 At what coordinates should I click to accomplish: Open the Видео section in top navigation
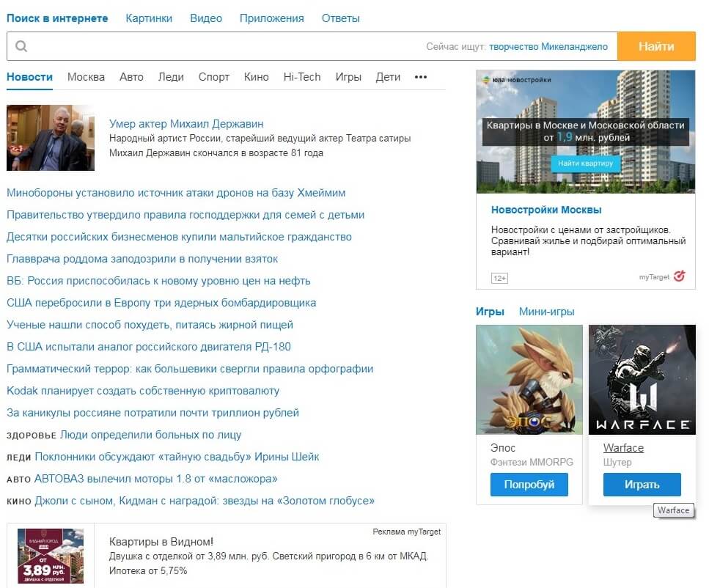[x=205, y=18]
